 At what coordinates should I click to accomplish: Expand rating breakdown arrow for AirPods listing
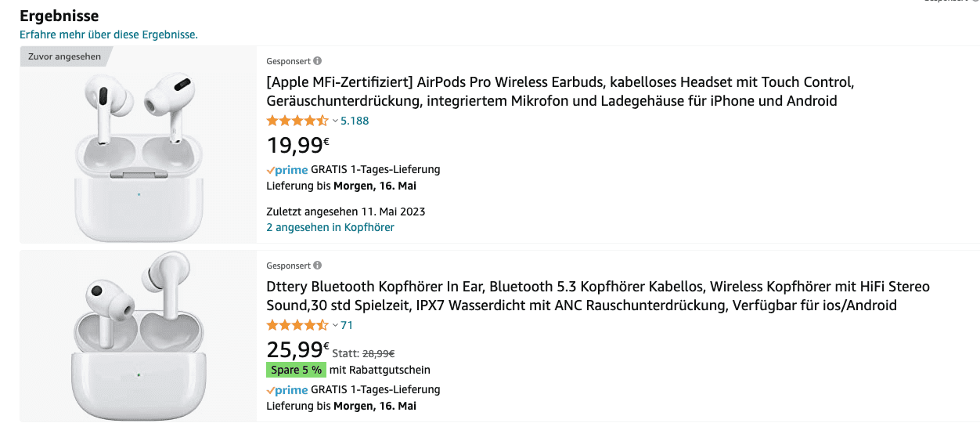(x=335, y=121)
